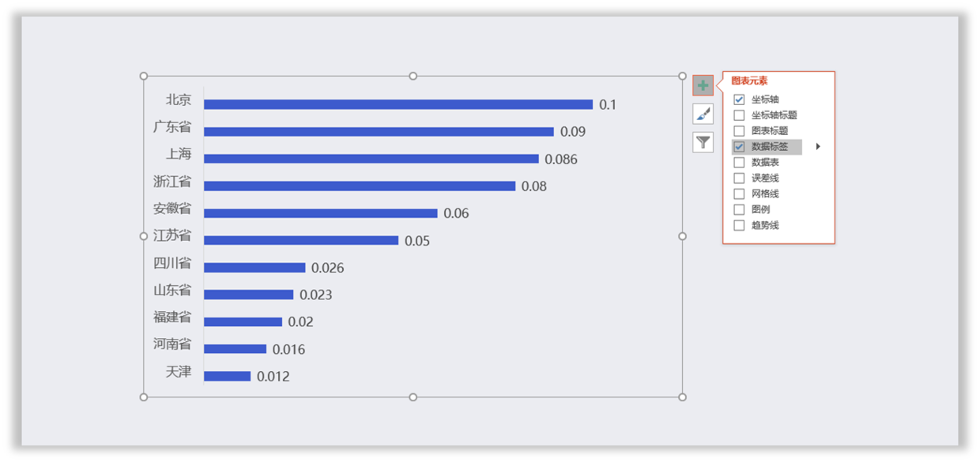Open the Chart Styles paintbrush button
The height and width of the screenshot is (462, 980).
[x=703, y=114]
